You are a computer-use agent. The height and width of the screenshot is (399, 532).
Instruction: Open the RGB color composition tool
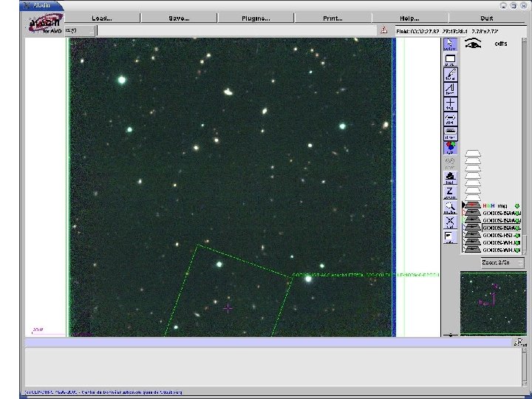pyautogui.click(x=450, y=149)
